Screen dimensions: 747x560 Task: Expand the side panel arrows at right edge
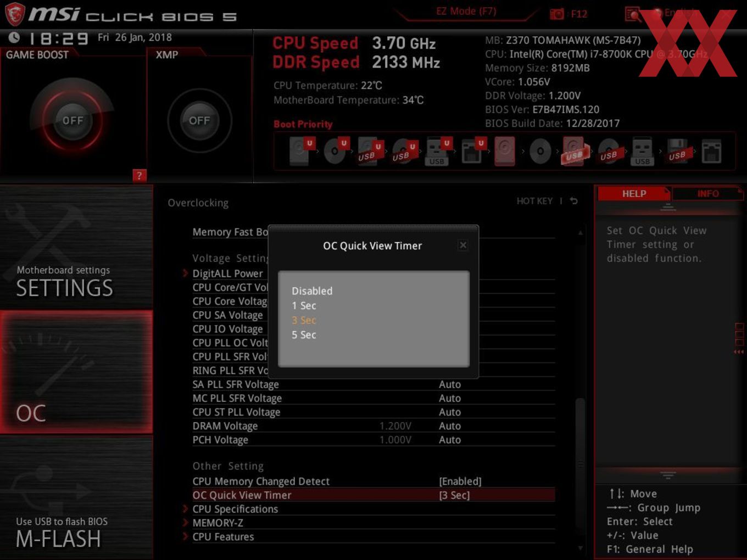(x=739, y=352)
